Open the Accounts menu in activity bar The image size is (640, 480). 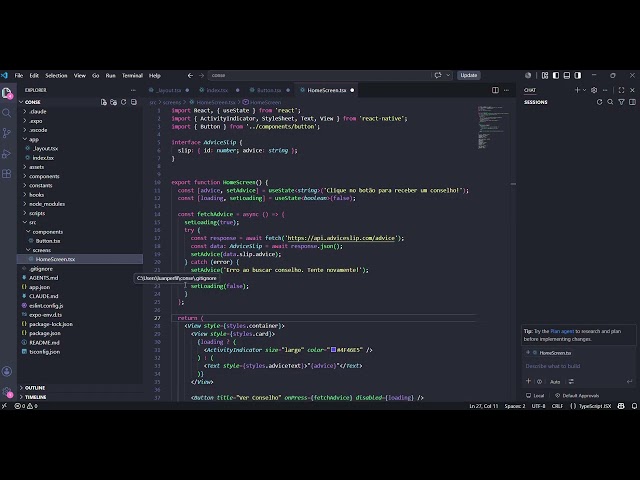tap(7, 371)
